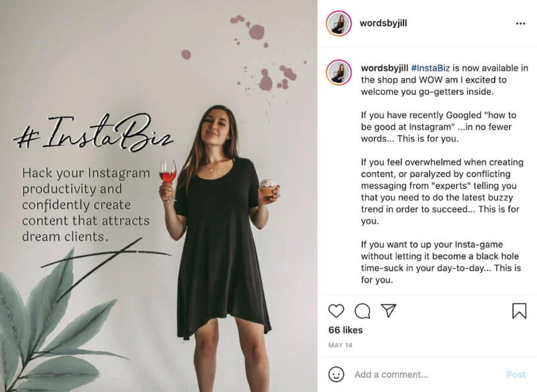Save the post with the bookmark icon

[x=519, y=311]
